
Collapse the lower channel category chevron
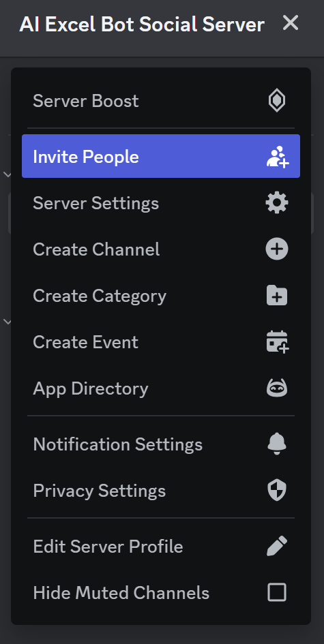coord(8,321)
